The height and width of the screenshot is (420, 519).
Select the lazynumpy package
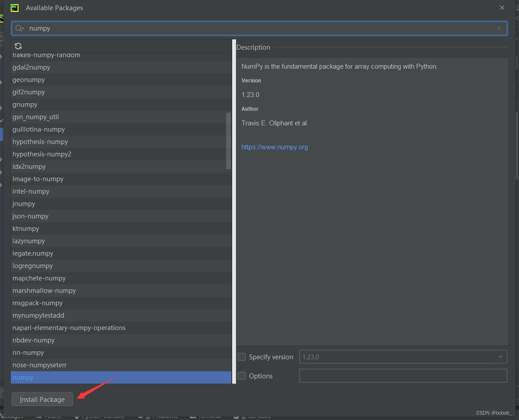[x=121, y=241]
